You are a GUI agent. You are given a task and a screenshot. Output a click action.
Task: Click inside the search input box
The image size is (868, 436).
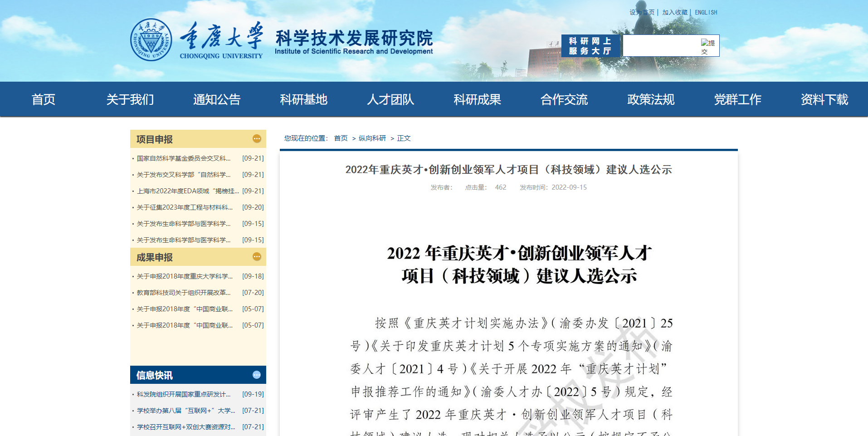coord(660,46)
